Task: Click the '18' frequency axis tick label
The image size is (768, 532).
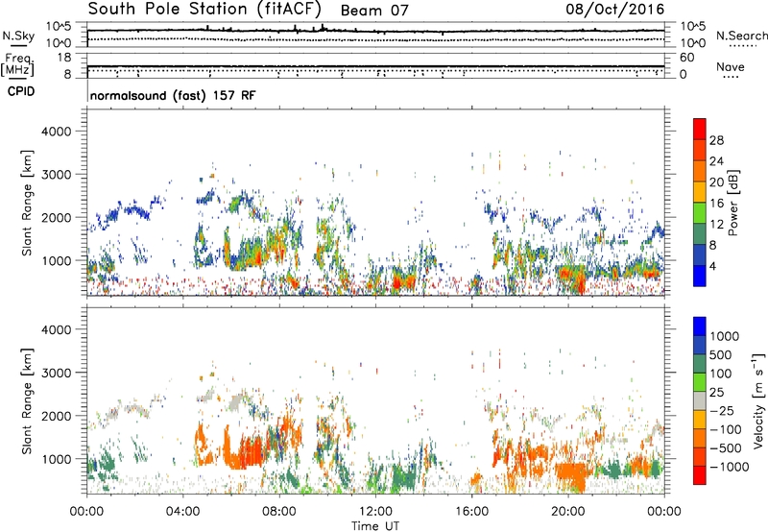Action: click(x=64, y=57)
